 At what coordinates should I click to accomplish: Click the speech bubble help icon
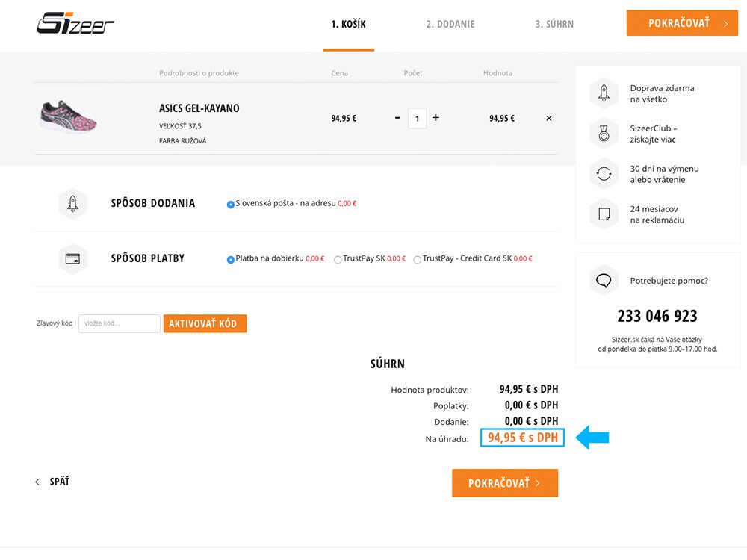coord(604,281)
